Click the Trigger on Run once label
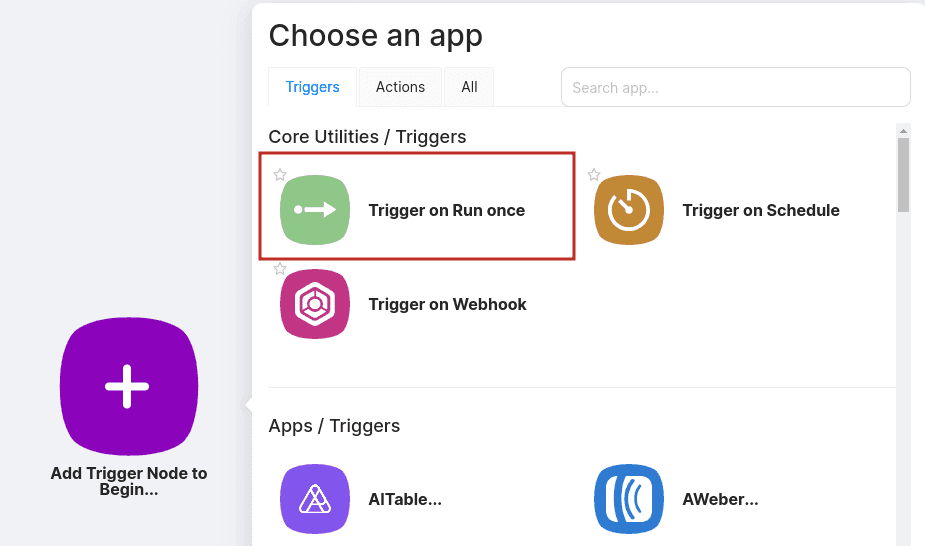This screenshot has width=925, height=546. [x=447, y=210]
